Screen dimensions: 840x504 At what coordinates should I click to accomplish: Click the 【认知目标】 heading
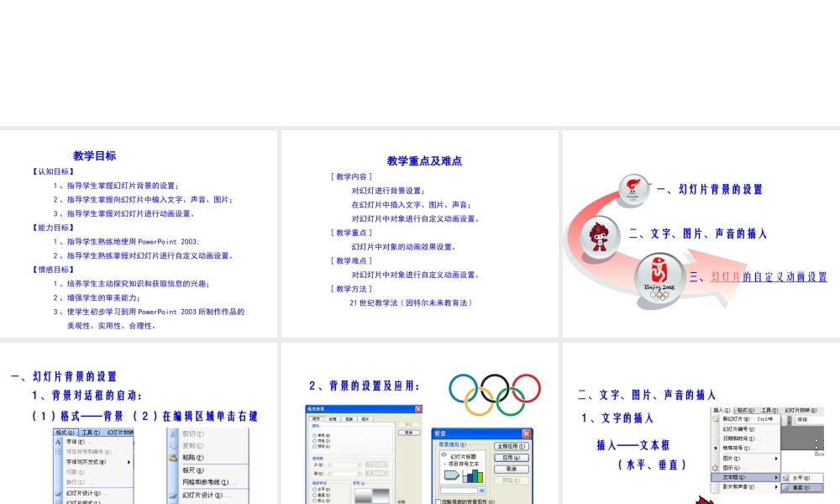(x=53, y=171)
